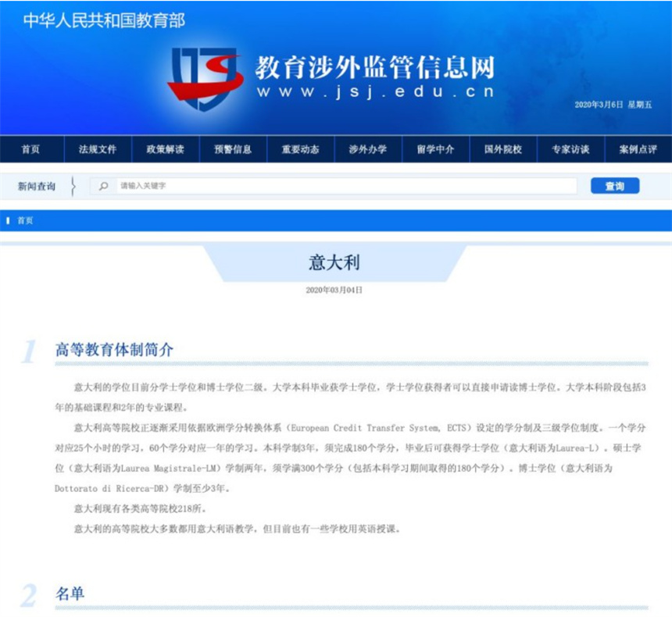Open the 首页 navigation menu item
The image size is (672, 617).
click(30, 149)
